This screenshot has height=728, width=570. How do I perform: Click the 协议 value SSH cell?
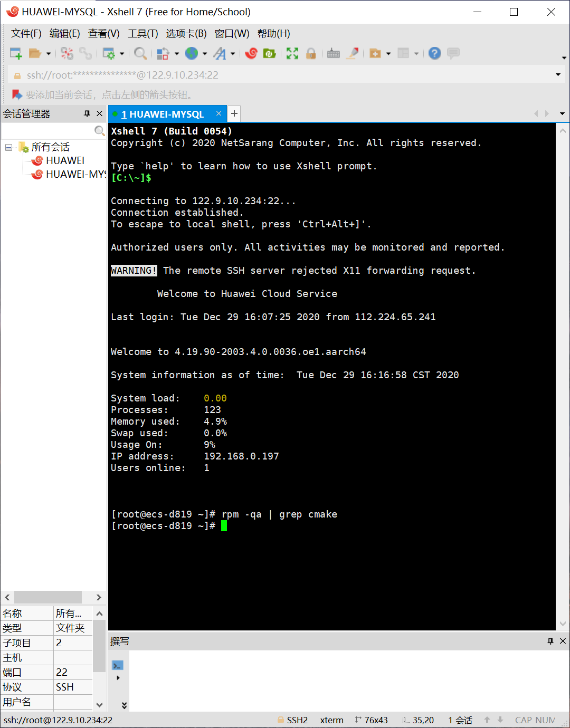tap(73, 687)
